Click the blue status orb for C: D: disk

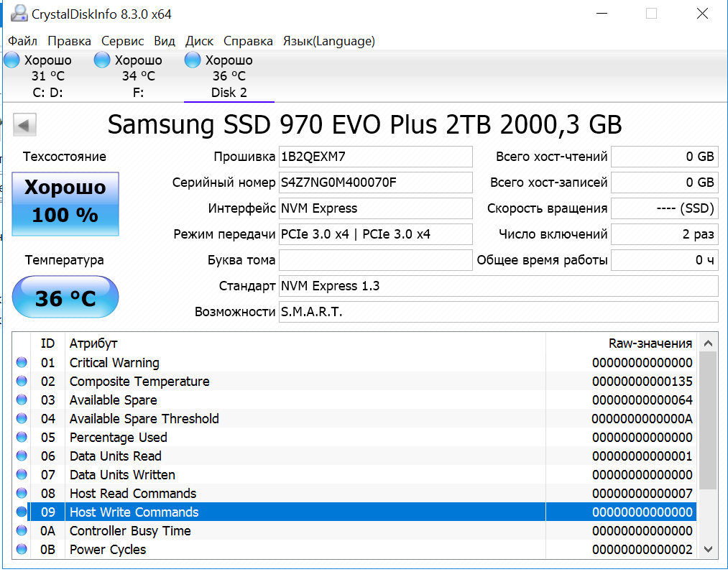click(12, 60)
